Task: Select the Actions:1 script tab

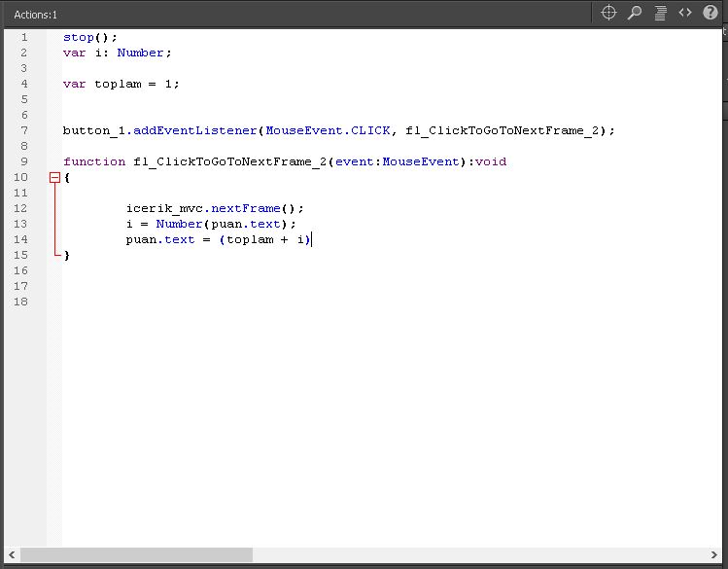Action: [36, 15]
